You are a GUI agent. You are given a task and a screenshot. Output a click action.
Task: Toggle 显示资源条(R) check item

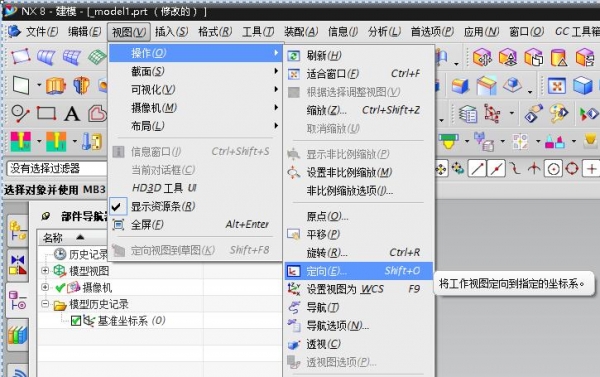pyautogui.click(x=196, y=207)
